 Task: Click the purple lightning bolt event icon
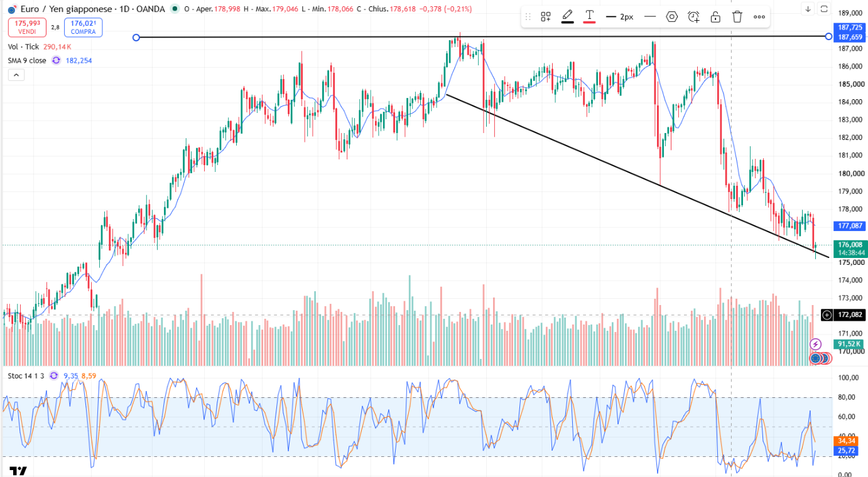tap(815, 344)
